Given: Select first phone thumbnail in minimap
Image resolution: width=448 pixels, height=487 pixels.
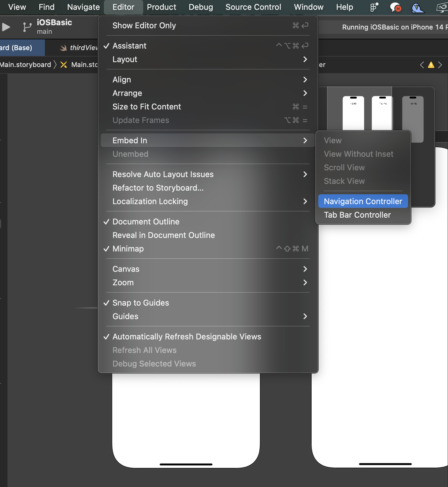Looking at the screenshot, I should coord(353,113).
